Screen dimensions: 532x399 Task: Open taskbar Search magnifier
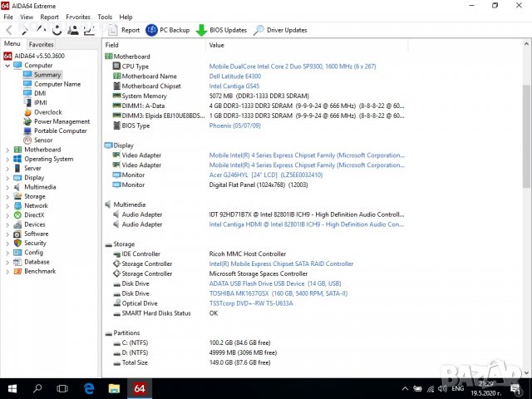[x=37, y=388]
